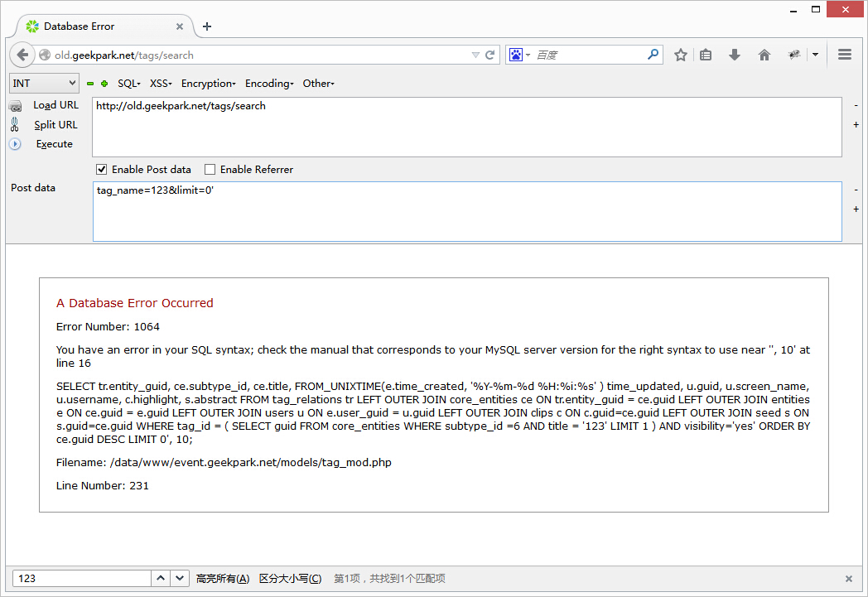The height and width of the screenshot is (597, 868).
Task: Click the Execute play icon
Action: (x=15, y=144)
